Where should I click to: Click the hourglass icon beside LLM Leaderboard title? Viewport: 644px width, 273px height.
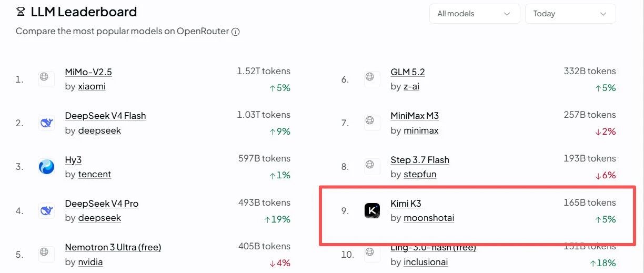21,12
